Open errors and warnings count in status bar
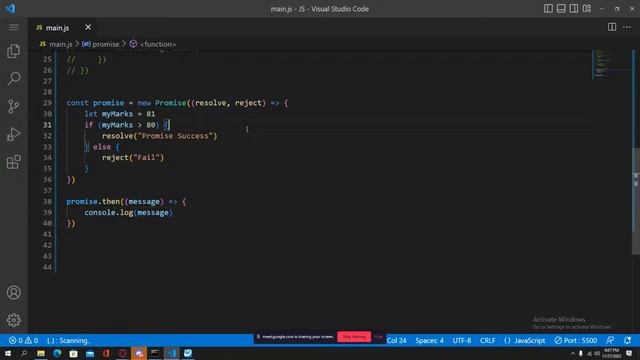The height and width of the screenshot is (360, 640). click(x=24, y=340)
